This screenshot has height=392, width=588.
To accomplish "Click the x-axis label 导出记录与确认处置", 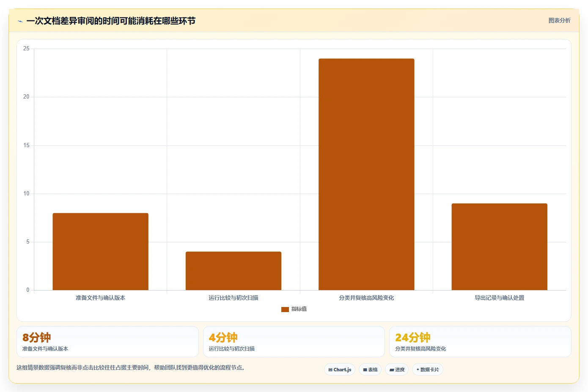I will coord(500,298).
